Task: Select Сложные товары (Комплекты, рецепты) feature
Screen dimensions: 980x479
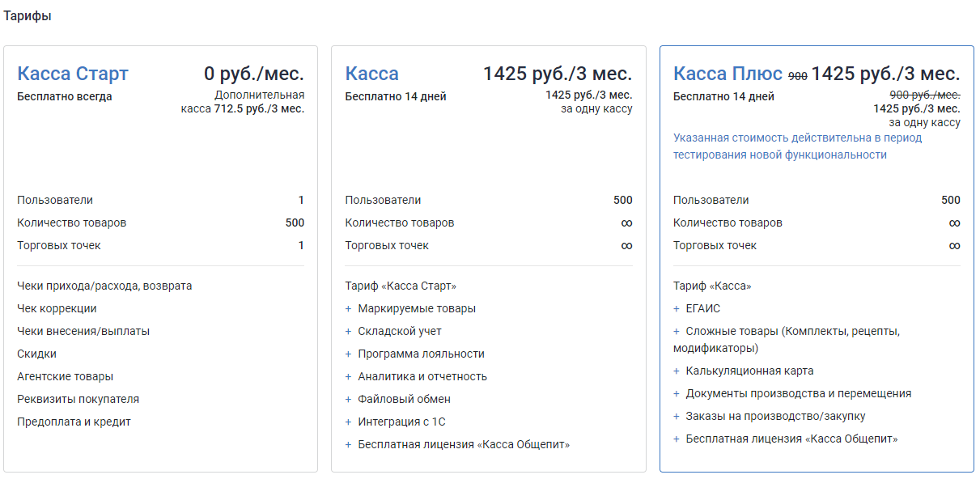Action: 787,340
